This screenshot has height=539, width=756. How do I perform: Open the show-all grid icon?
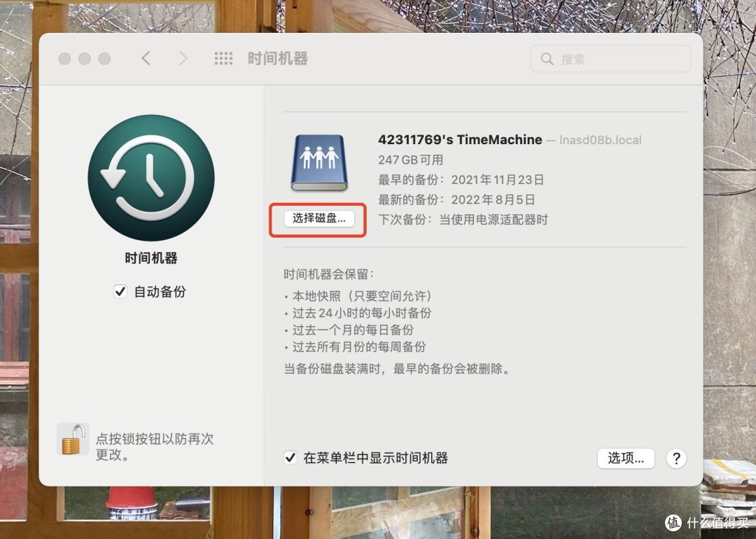pyautogui.click(x=223, y=59)
